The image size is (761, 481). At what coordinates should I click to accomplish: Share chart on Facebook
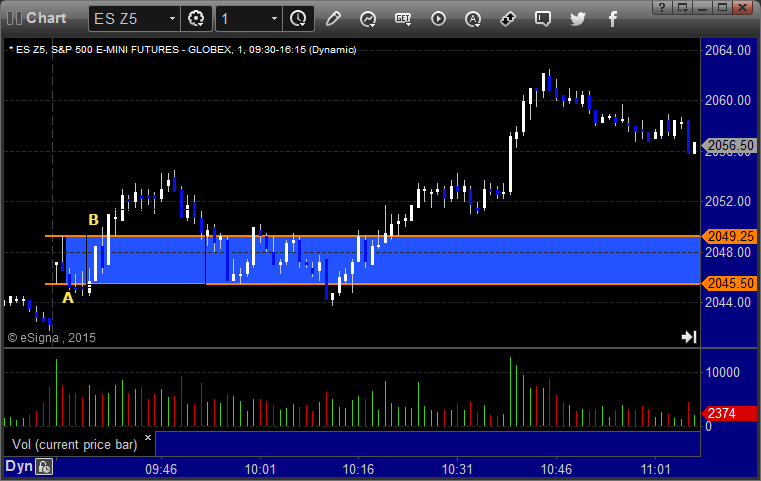(613, 19)
